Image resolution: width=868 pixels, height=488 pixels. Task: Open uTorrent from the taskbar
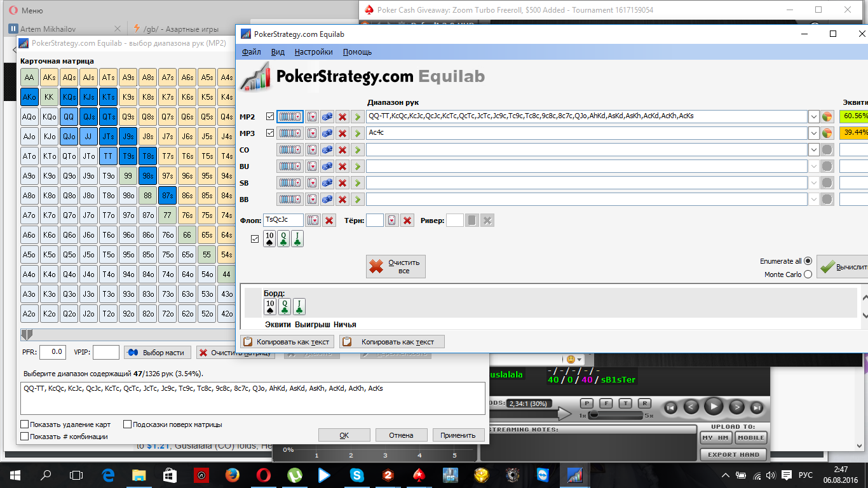coord(294,475)
